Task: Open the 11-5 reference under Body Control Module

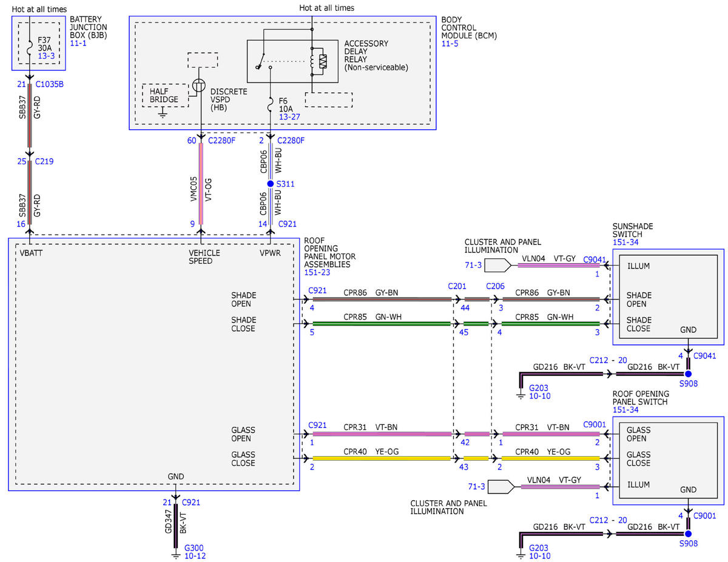Action: 450,45
